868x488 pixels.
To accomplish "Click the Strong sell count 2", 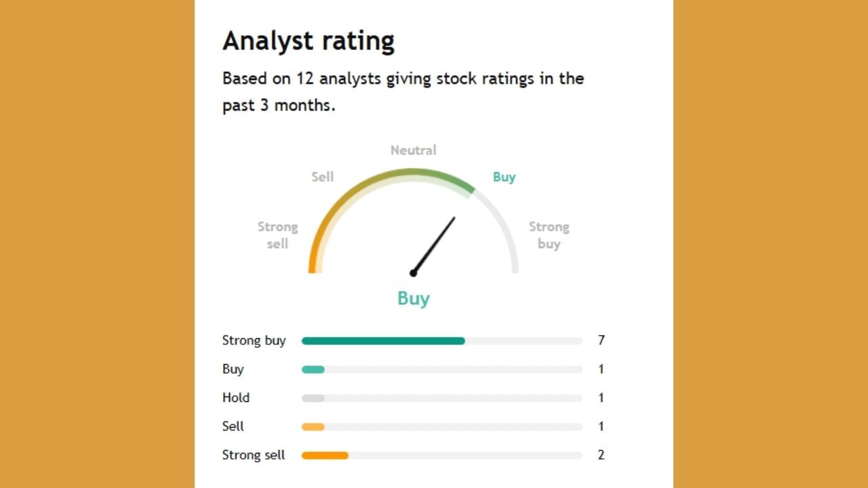I will click(x=601, y=455).
